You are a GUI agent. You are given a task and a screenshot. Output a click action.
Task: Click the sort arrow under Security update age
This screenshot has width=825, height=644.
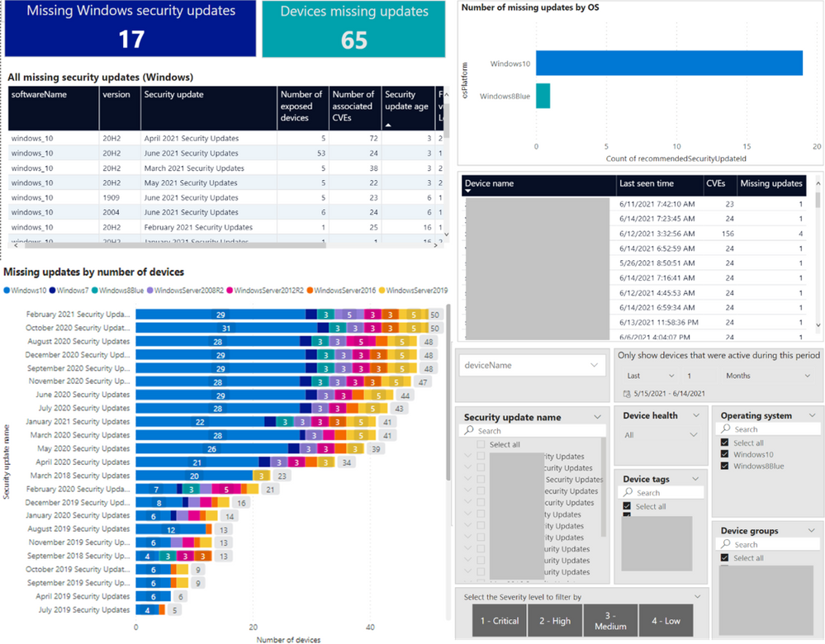click(x=389, y=125)
